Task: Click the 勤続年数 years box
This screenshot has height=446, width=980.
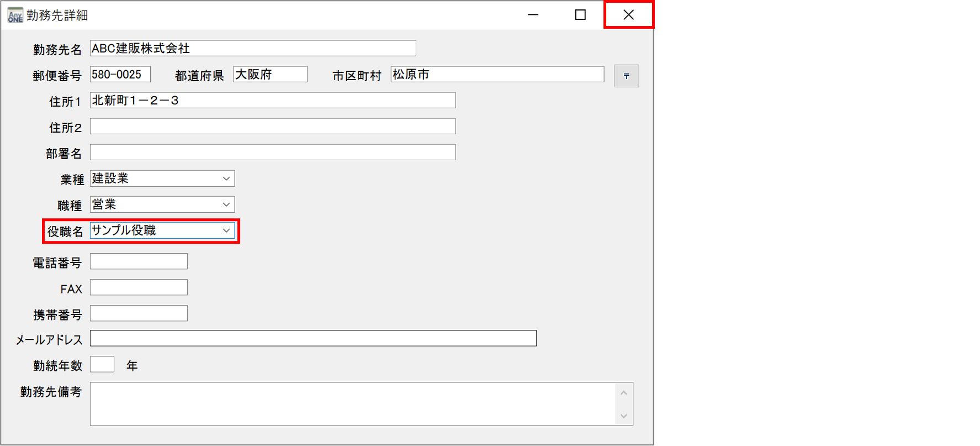Action: pyautogui.click(x=102, y=365)
